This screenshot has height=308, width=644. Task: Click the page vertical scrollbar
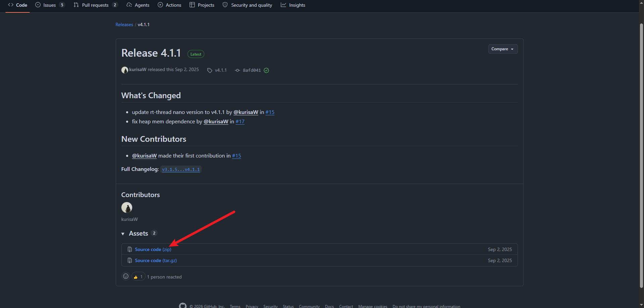641,156
